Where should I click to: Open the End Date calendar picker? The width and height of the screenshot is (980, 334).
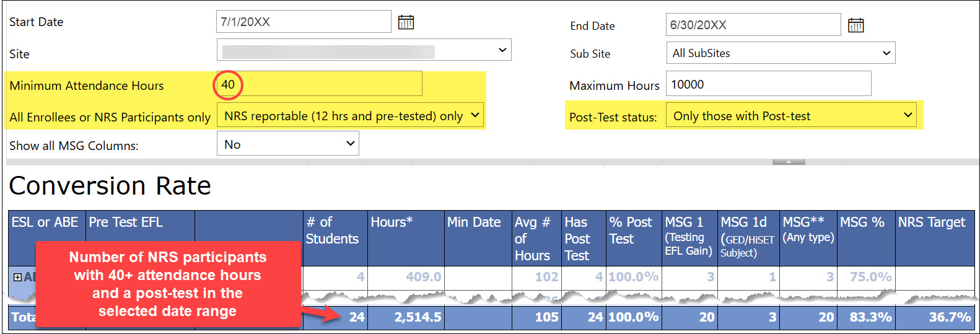pos(855,25)
